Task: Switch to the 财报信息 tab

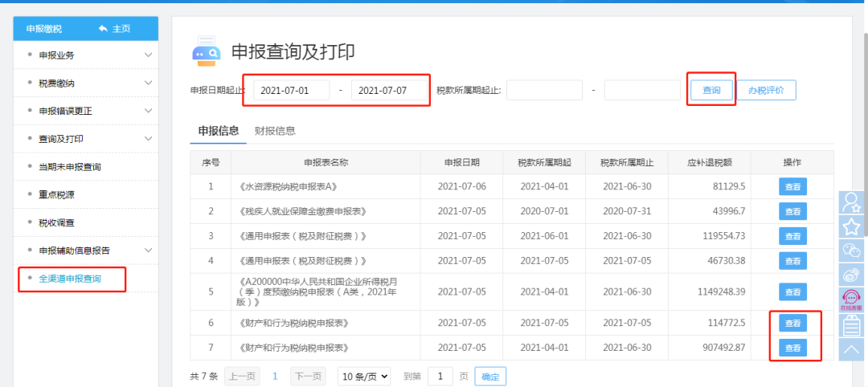Action: coord(275,131)
